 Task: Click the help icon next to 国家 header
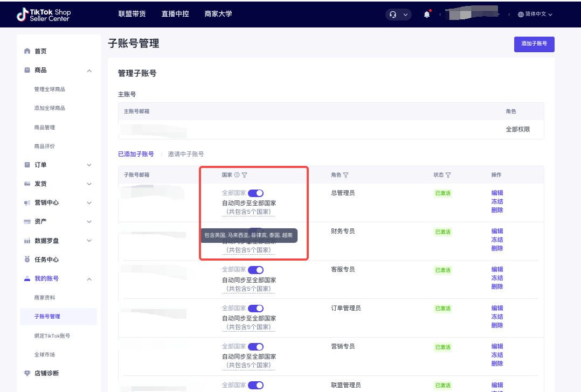(x=237, y=174)
